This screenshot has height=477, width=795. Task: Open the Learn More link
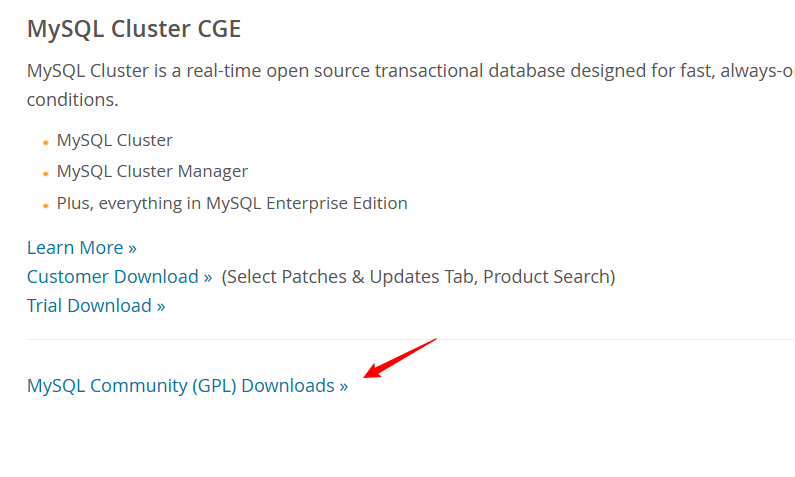pyautogui.click(x=82, y=248)
